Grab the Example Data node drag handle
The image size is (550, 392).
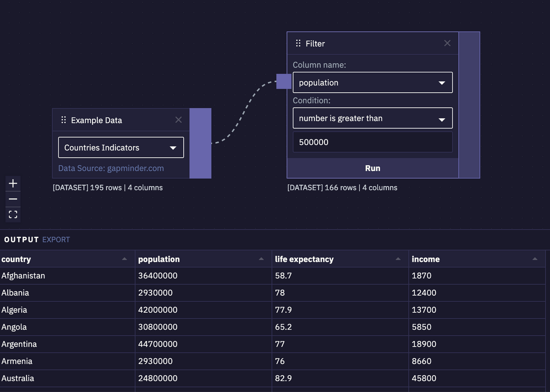64,120
